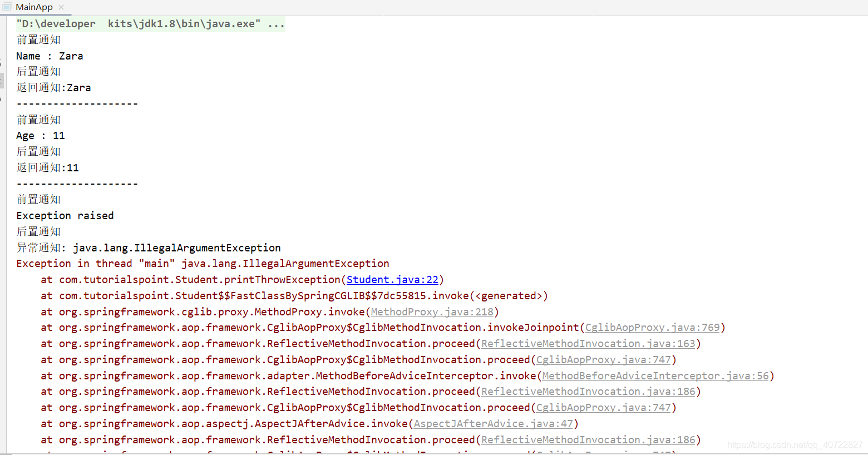Click the 'Exception raised' output line
Screen dimensions: 868x455
coord(65,216)
